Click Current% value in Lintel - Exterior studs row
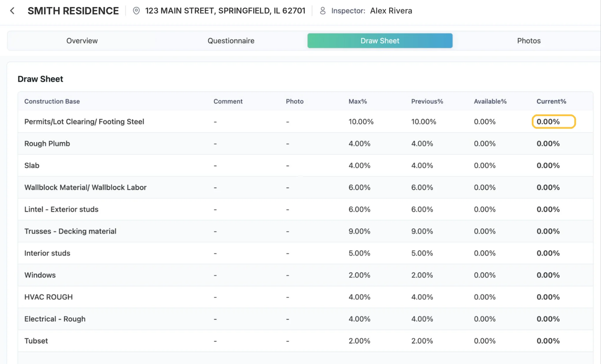Image resolution: width=601 pixels, height=364 pixels. click(x=548, y=209)
